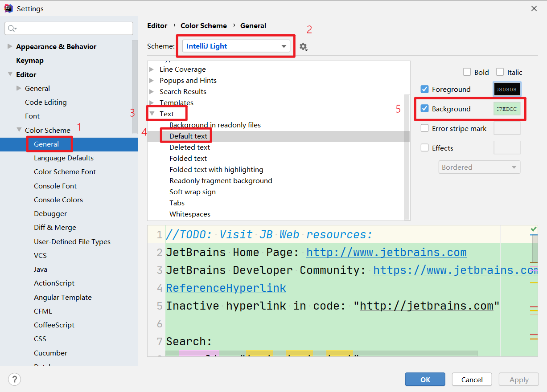Open the Background color swatch C7EDCC
547x392 pixels.
coord(507,109)
